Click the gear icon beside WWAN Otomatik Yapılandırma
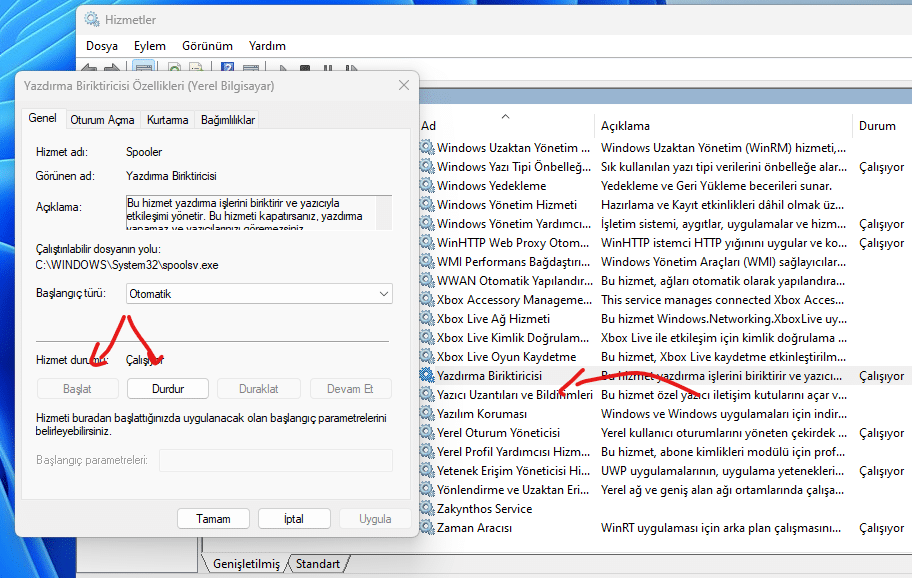912x578 pixels. pyautogui.click(x=427, y=281)
